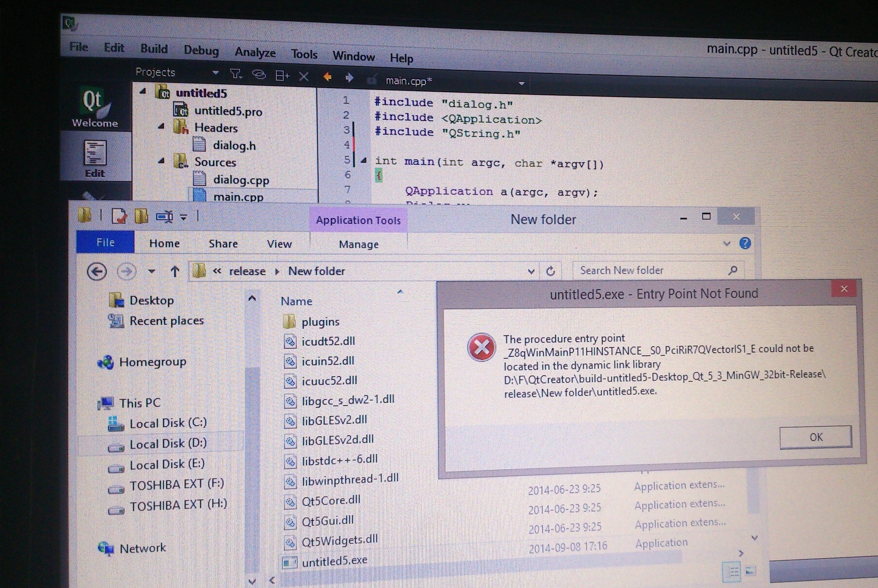Fold the main function at line 5
Image resolution: width=878 pixels, height=588 pixels.
pos(363,161)
